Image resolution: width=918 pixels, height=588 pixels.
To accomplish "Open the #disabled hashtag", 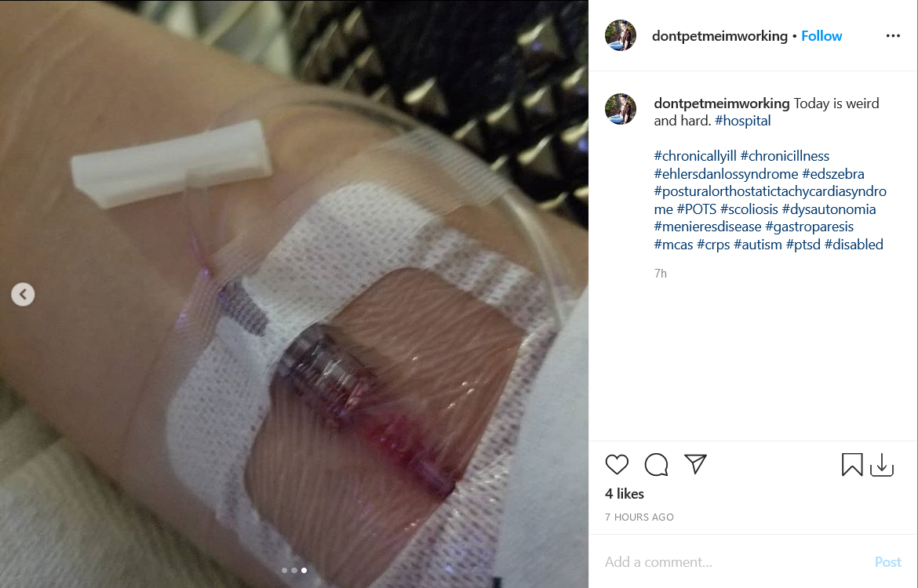I will click(x=854, y=244).
